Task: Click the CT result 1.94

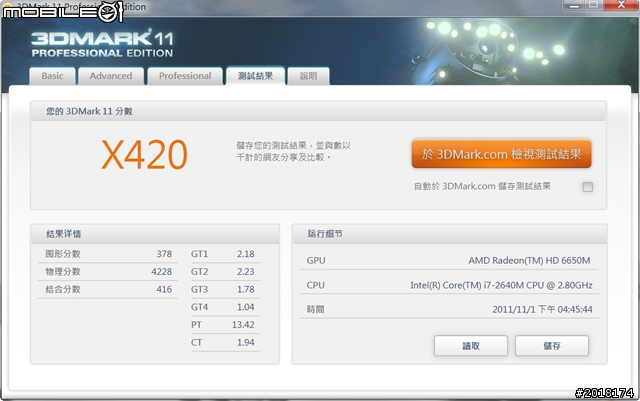Action: pyautogui.click(x=246, y=343)
